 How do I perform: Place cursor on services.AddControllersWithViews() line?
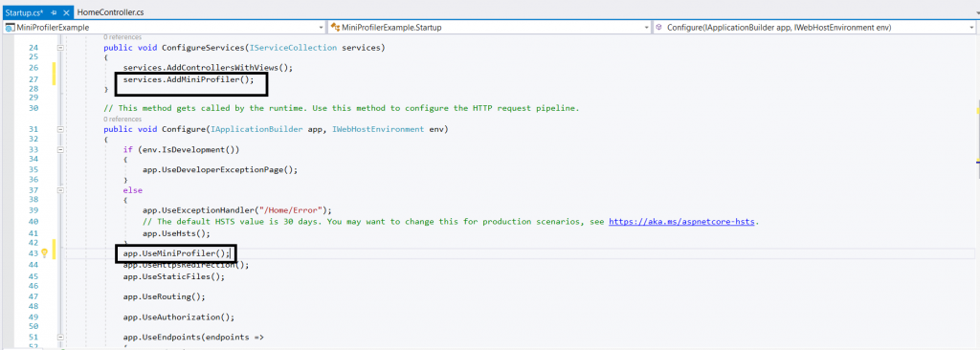(208, 68)
